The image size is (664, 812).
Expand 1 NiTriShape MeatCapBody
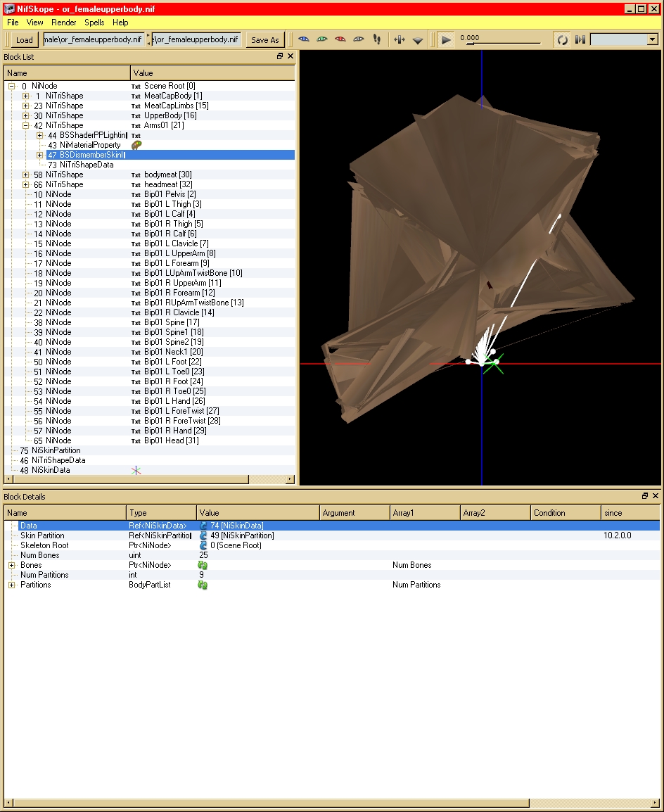tap(25, 96)
